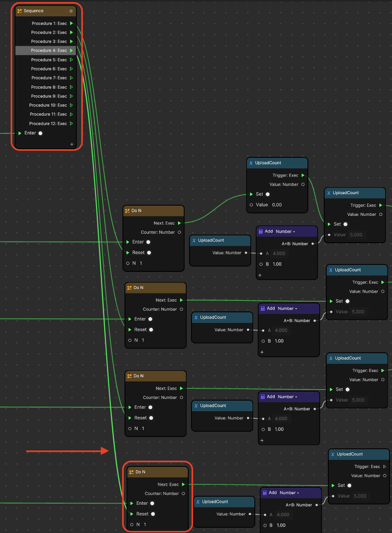Edit the N value of topmost Do N node

click(141, 263)
